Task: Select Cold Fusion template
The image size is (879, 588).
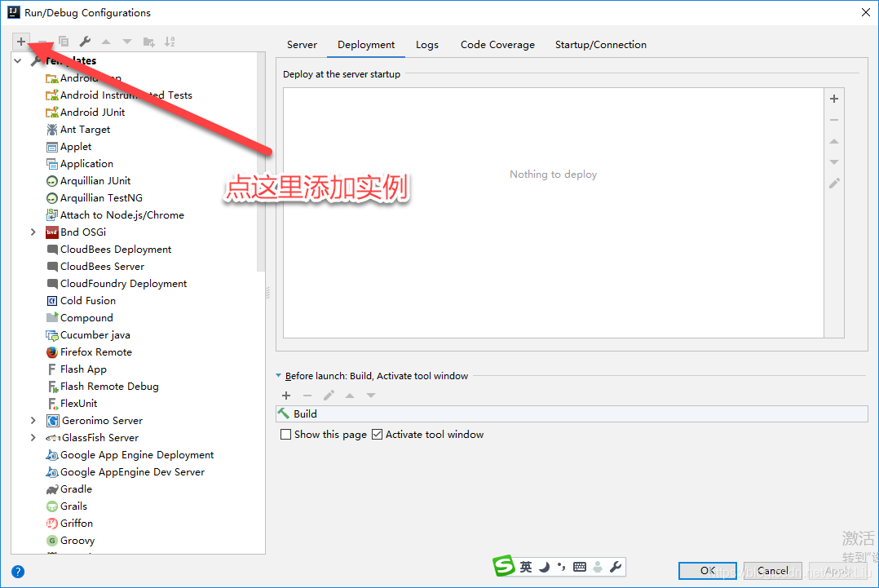Action: 81,301
